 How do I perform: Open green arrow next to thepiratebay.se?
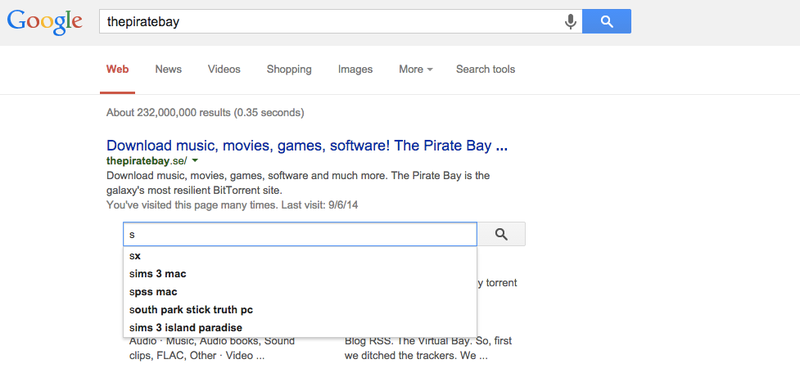pyautogui.click(x=195, y=161)
